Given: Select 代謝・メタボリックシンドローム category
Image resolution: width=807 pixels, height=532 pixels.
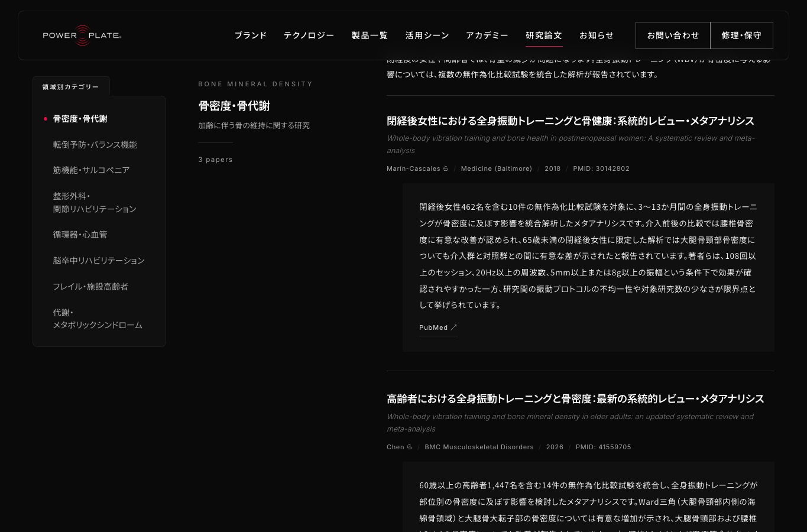Looking at the screenshot, I should click(x=98, y=319).
